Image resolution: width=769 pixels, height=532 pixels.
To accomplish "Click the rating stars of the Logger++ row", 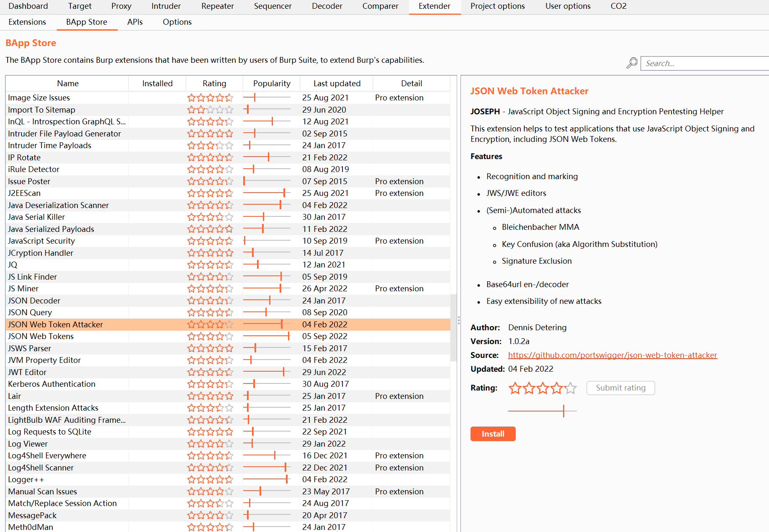I will (x=210, y=480).
